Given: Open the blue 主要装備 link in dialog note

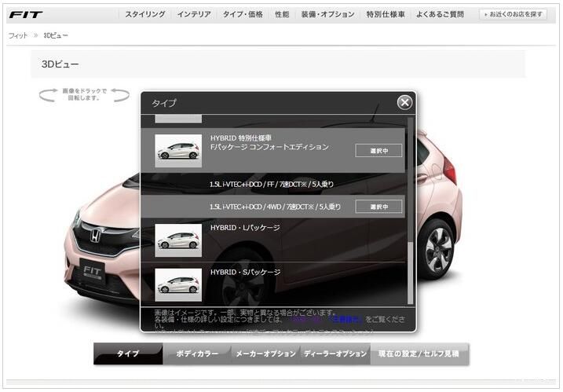Looking at the screenshot, I should click(345, 319).
